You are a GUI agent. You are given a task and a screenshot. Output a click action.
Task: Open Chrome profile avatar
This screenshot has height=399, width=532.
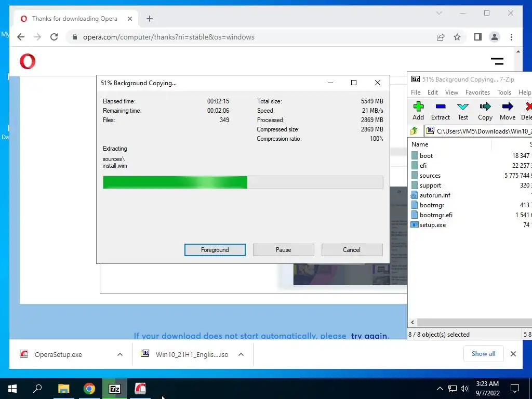pos(495,37)
